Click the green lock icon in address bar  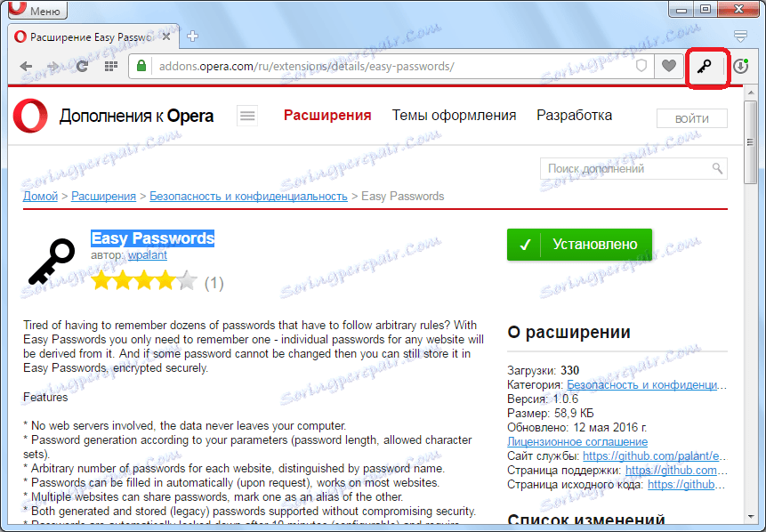pos(142,66)
